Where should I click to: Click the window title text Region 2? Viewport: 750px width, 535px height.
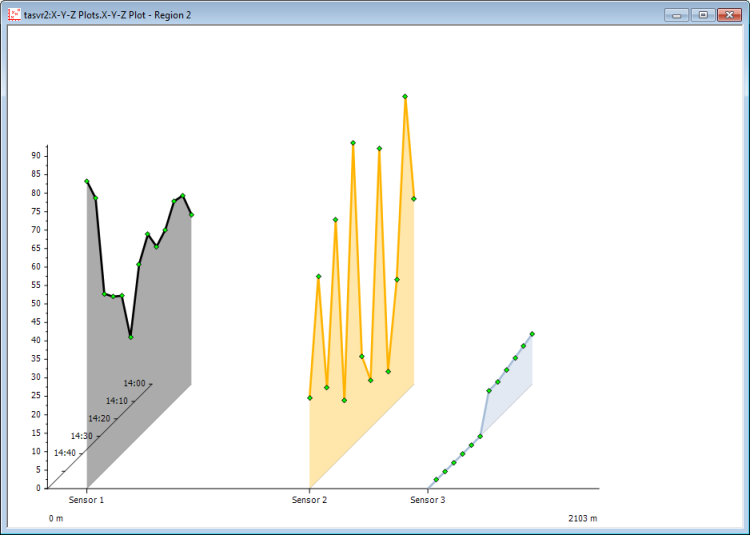click(x=172, y=15)
